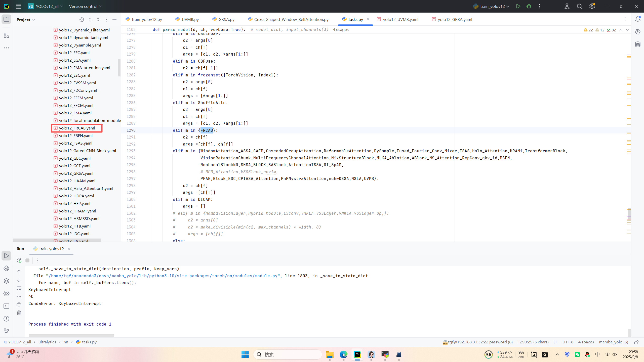Switch to the yolo12_GRSA.yaml tab
The width and height of the screenshot is (644, 362).
[455, 19]
